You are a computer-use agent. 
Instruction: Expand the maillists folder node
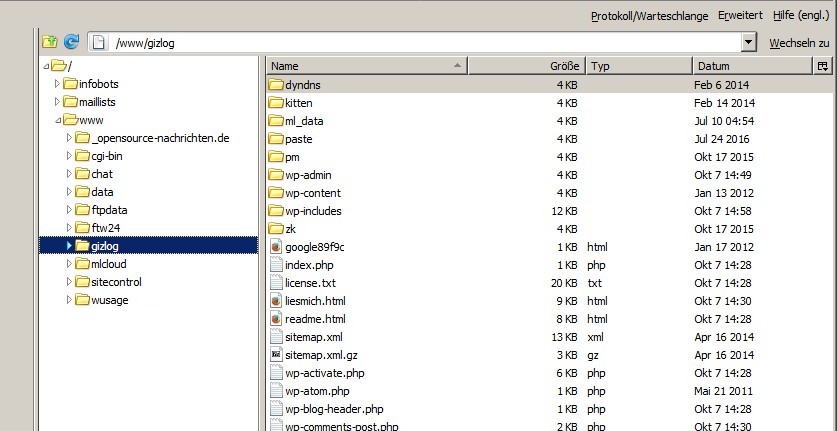[x=57, y=101]
